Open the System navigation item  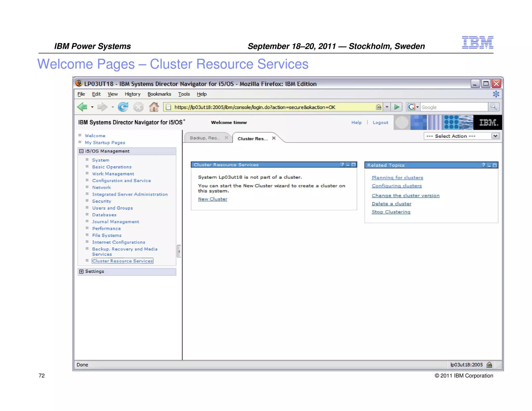[101, 160]
